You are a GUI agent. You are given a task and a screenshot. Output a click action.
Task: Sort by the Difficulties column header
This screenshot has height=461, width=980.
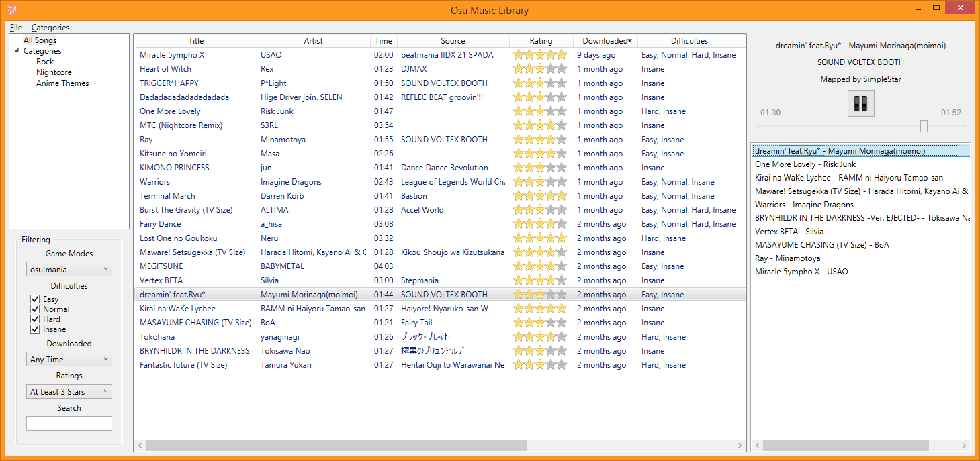click(x=689, y=41)
